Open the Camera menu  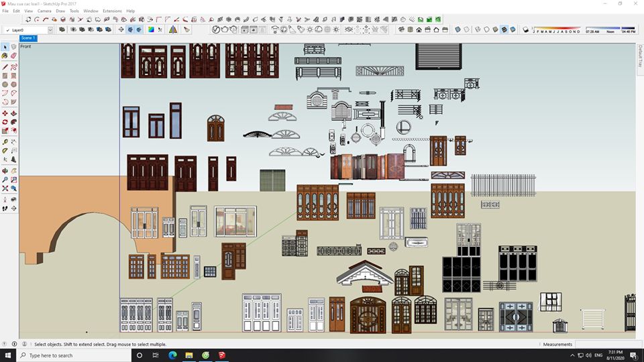pyautogui.click(x=44, y=11)
